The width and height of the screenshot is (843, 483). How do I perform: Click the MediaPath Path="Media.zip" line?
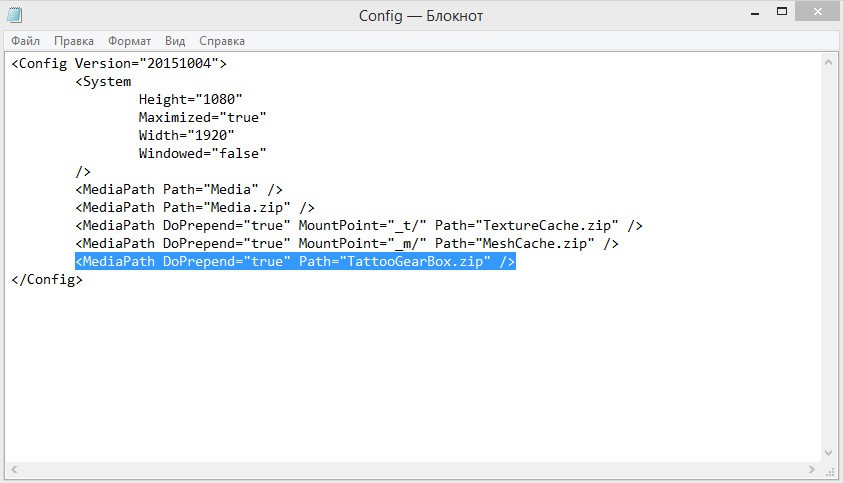pos(195,208)
